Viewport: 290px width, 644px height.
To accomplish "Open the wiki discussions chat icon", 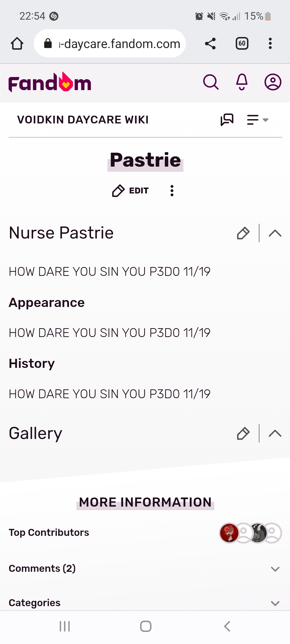I will tap(227, 120).
